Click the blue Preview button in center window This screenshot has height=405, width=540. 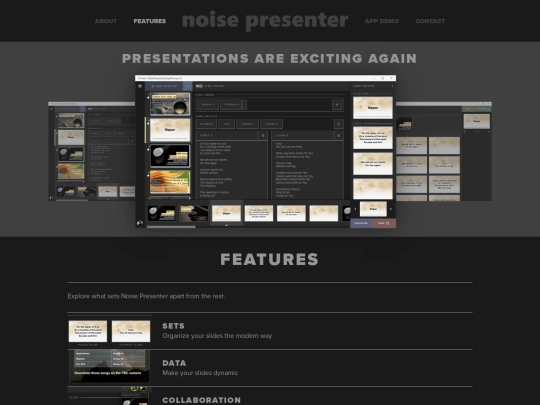click(x=361, y=223)
